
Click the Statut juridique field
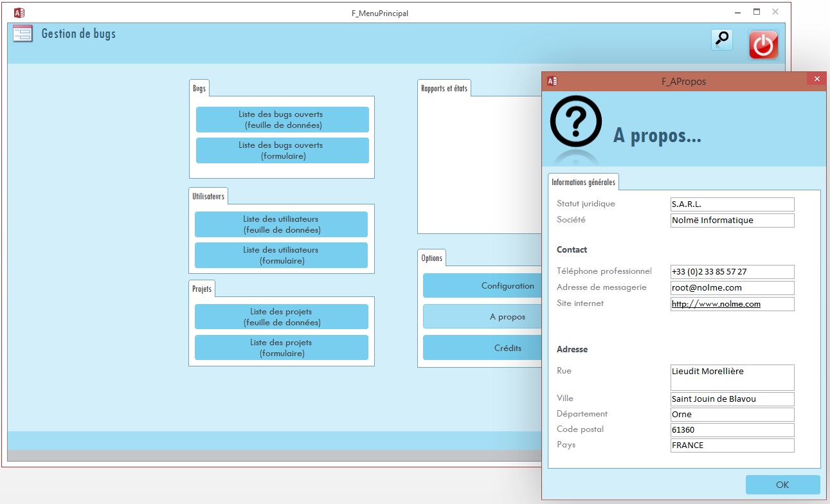(732, 204)
